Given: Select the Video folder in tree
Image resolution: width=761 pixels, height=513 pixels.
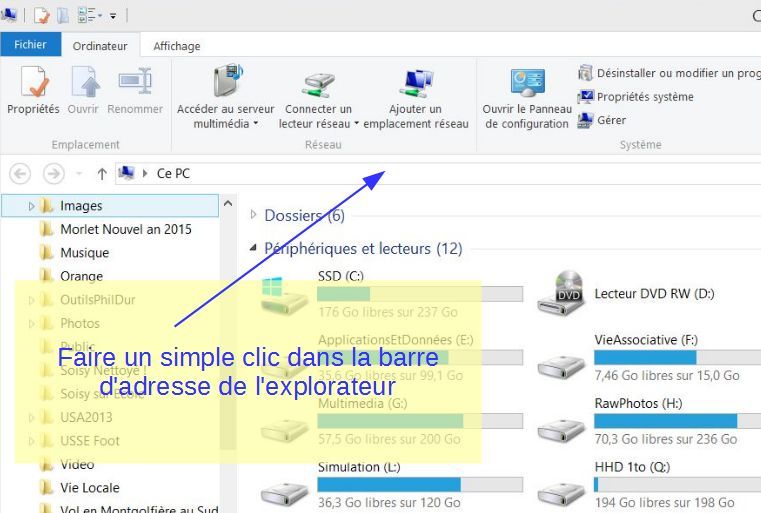Looking at the screenshot, I should (77, 464).
